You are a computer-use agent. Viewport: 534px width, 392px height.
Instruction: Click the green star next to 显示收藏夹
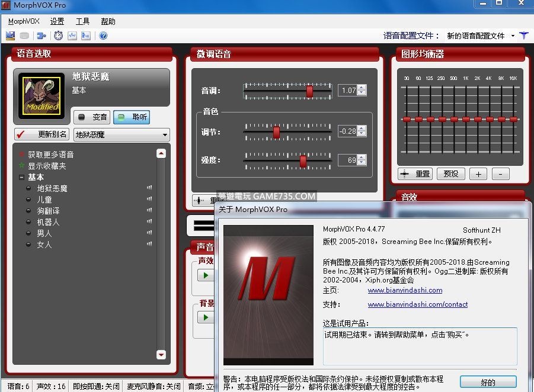click(22, 166)
